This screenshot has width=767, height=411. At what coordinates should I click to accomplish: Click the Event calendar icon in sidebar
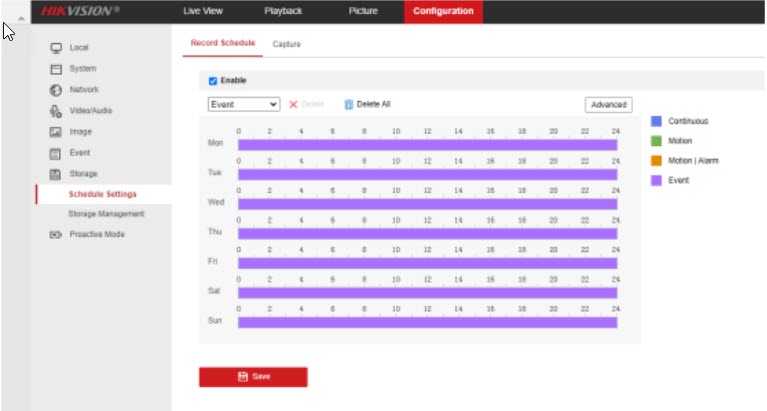57,153
